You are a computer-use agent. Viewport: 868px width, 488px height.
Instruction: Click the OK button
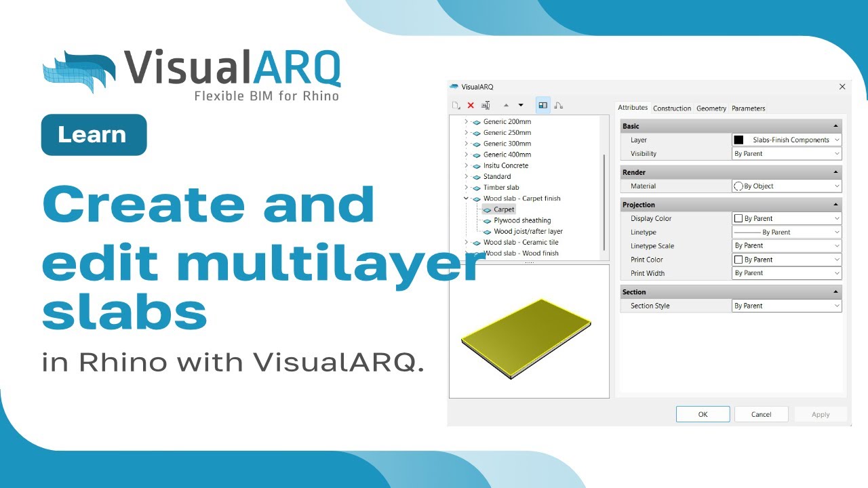(703, 414)
